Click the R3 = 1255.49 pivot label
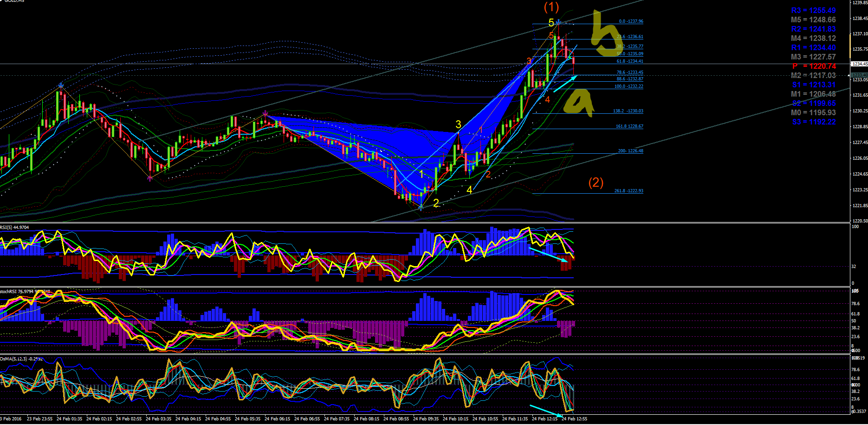Image resolution: width=868 pixels, height=425 pixels. click(813, 10)
